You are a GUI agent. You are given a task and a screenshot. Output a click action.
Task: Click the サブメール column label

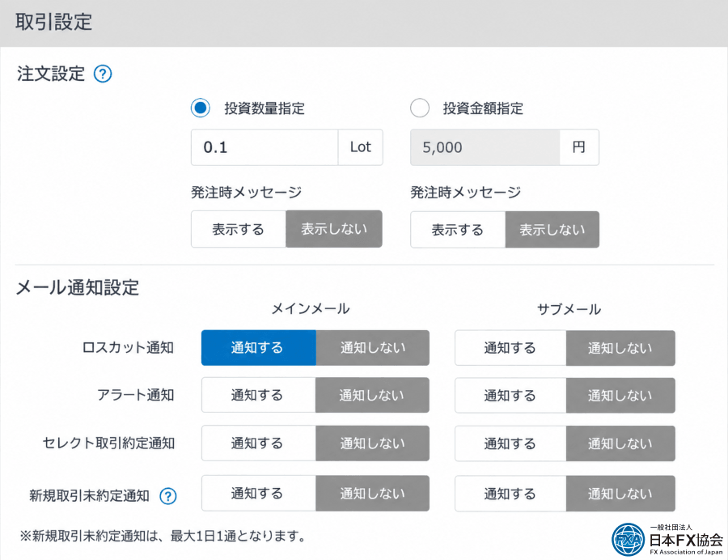click(x=569, y=309)
